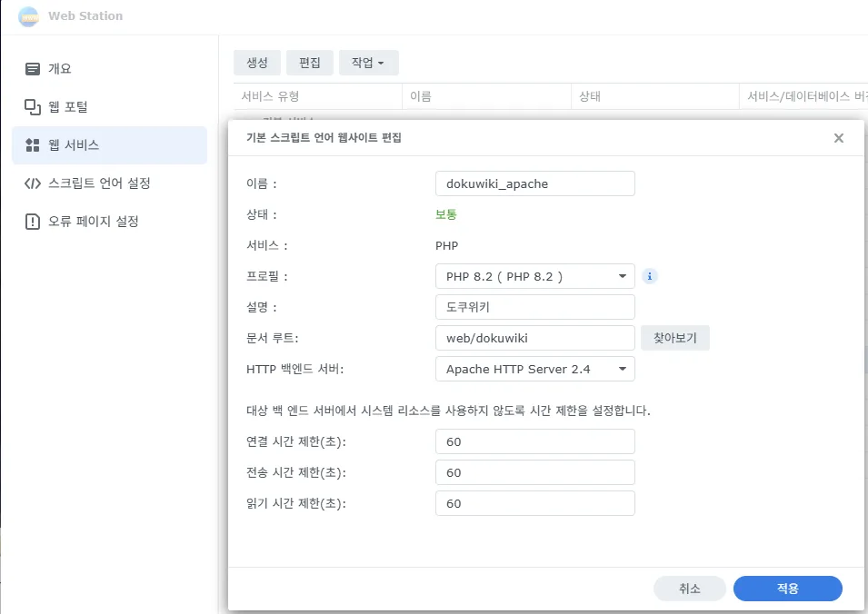Dismiss the edit dialog with the X icon
Viewport: 868px width, 614px height.
click(x=838, y=138)
